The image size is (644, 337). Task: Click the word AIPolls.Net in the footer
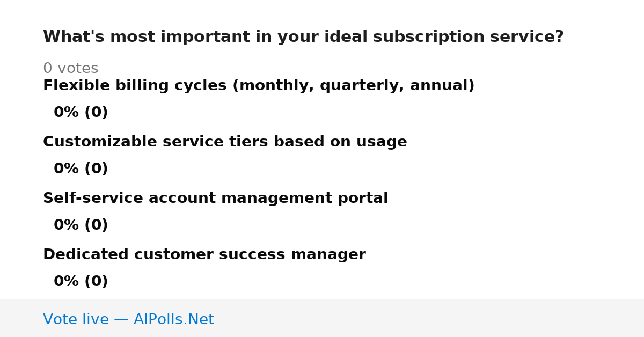pyautogui.click(x=173, y=319)
